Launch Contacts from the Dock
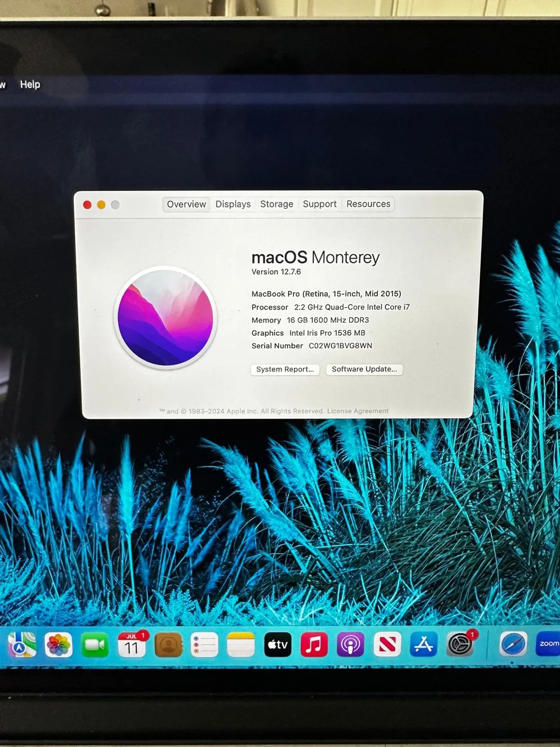This screenshot has height=747, width=560. [x=169, y=645]
